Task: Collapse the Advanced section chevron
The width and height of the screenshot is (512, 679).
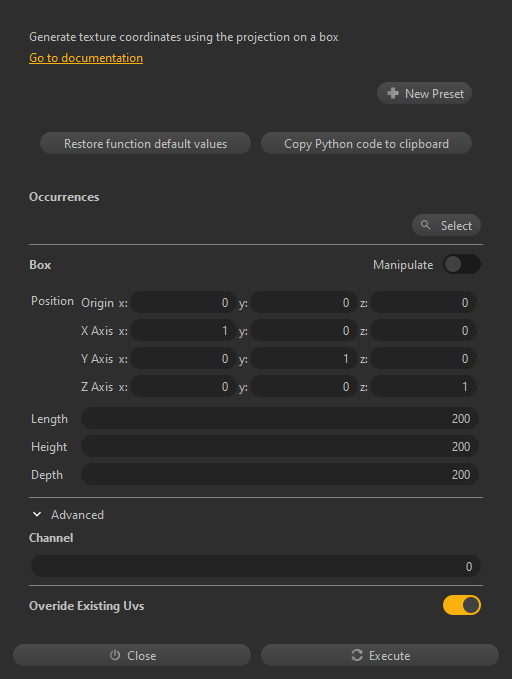Action: click(x=37, y=514)
